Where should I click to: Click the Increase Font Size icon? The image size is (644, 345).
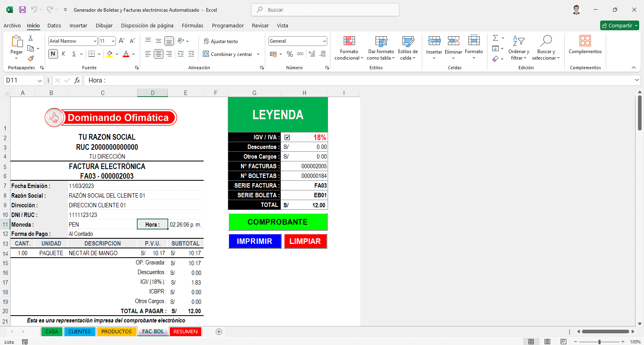122,41
